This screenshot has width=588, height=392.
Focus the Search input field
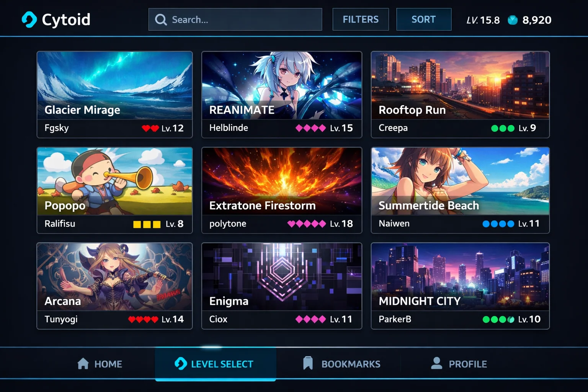[235, 20]
